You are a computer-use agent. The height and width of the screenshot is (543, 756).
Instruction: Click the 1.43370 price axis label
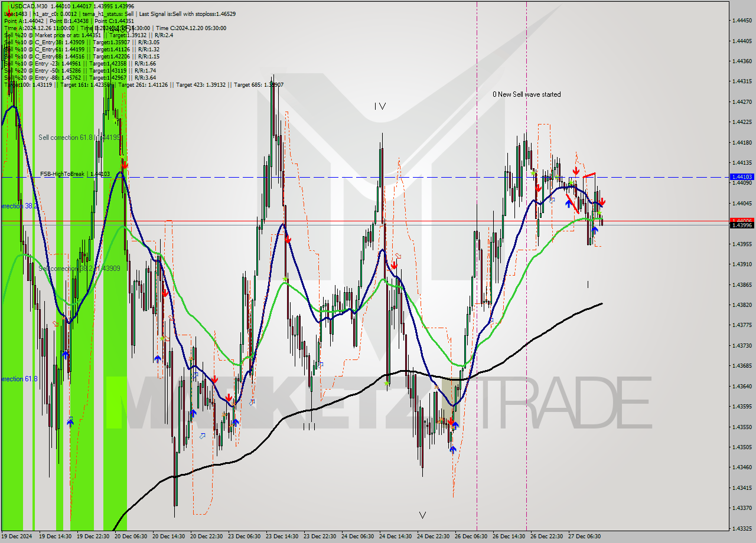click(x=742, y=508)
